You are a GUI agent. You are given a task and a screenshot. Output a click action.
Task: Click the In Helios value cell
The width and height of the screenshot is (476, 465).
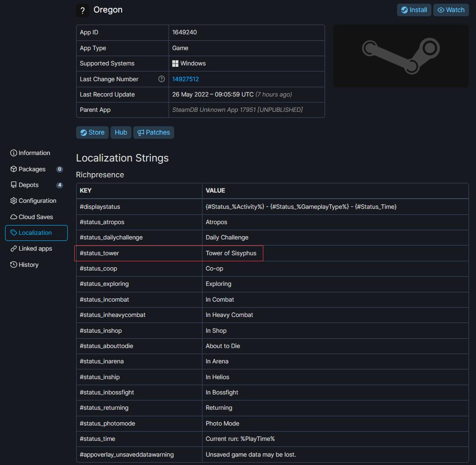click(335, 377)
